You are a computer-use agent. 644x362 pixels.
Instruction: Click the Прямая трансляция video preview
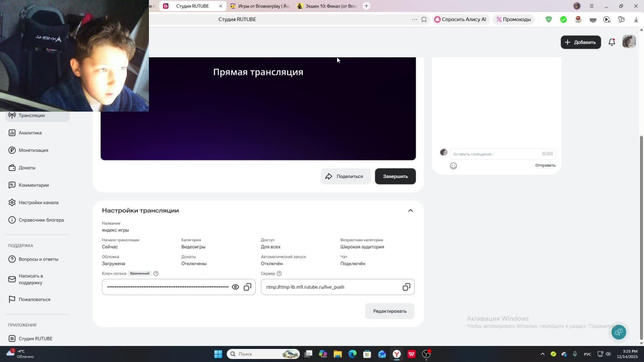(x=258, y=109)
